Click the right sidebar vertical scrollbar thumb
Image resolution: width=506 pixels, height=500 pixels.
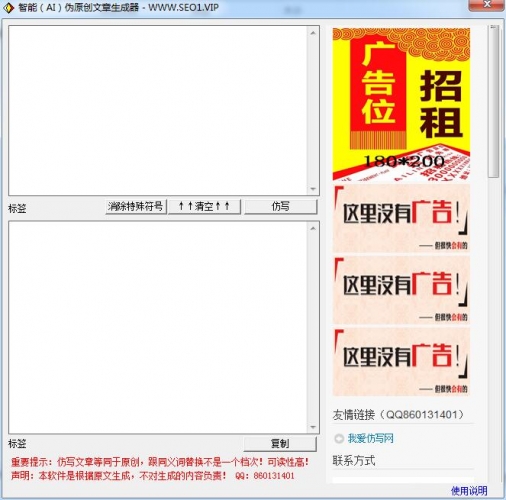(x=494, y=102)
